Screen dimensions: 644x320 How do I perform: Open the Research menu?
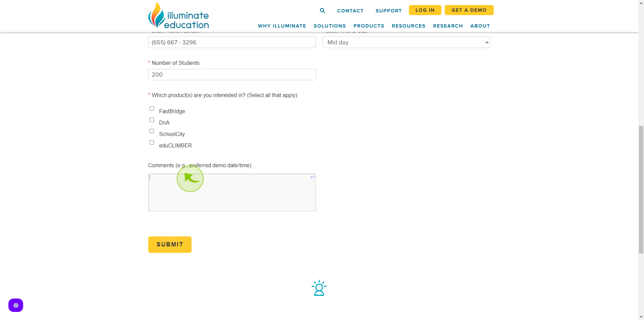448,26
